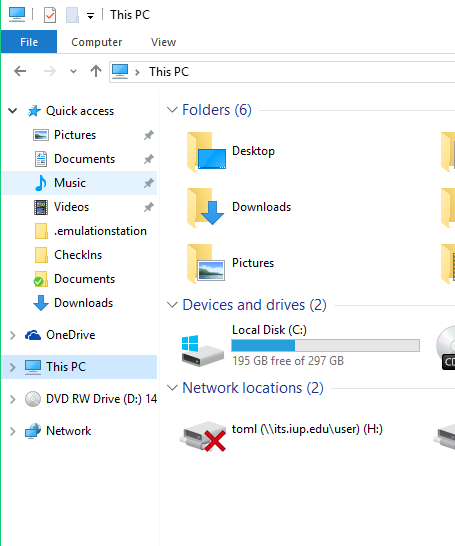Click the Forward navigation arrow
455x546 pixels.
[x=50, y=71]
